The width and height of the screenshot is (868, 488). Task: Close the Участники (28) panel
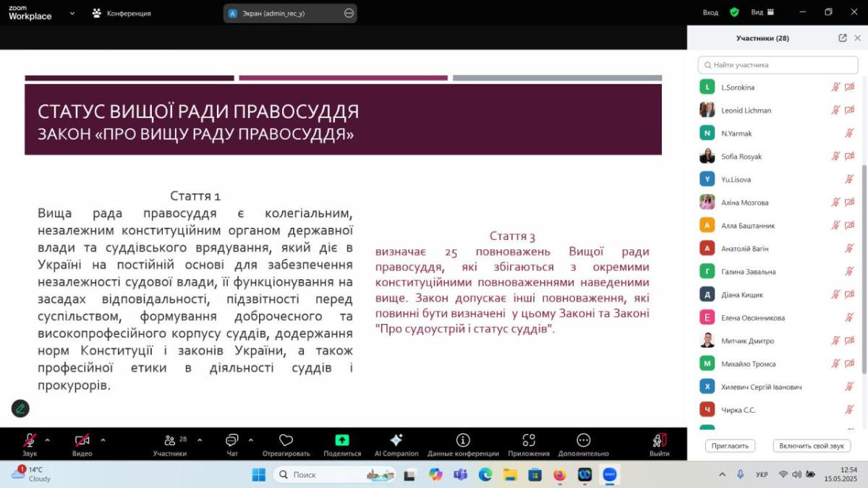[858, 38]
